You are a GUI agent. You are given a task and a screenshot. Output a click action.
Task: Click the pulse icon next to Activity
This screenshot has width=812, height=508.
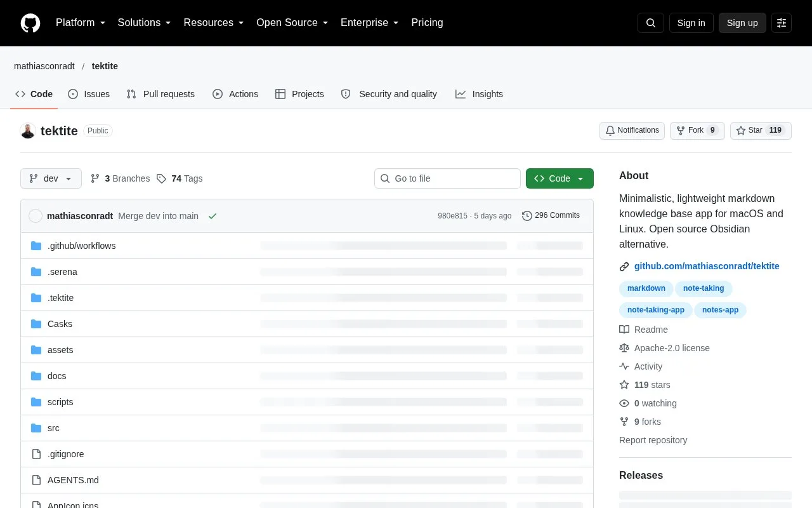pos(624,366)
